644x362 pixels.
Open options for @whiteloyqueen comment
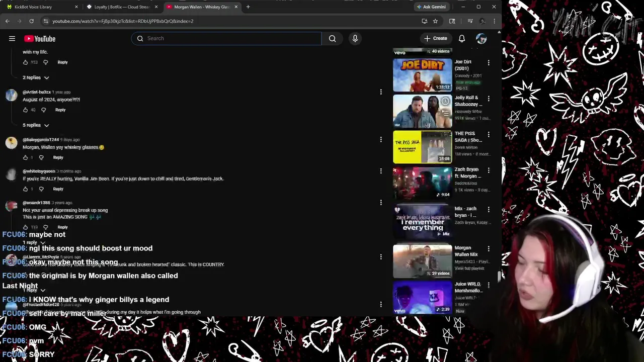coord(381,171)
